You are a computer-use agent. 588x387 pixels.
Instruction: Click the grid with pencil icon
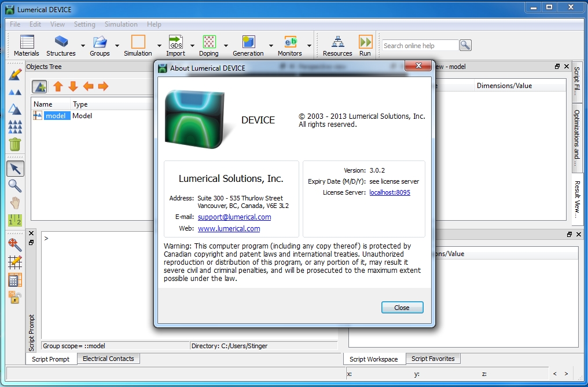tap(15, 262)
